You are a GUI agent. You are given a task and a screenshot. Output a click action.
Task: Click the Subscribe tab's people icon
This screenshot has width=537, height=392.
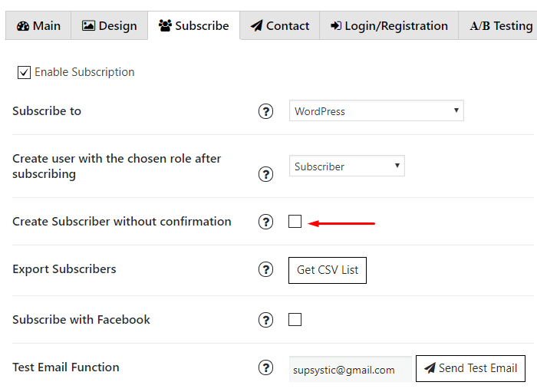[165, 25]
